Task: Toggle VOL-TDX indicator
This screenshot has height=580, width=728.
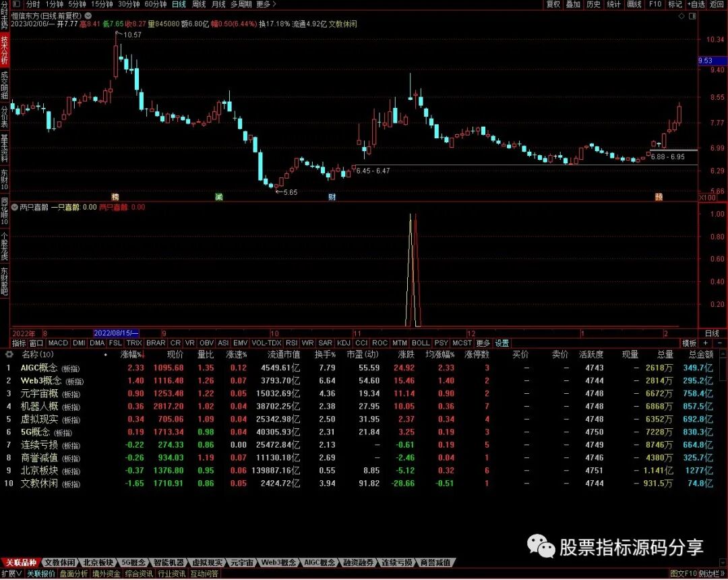Action: tap(266, 343)
